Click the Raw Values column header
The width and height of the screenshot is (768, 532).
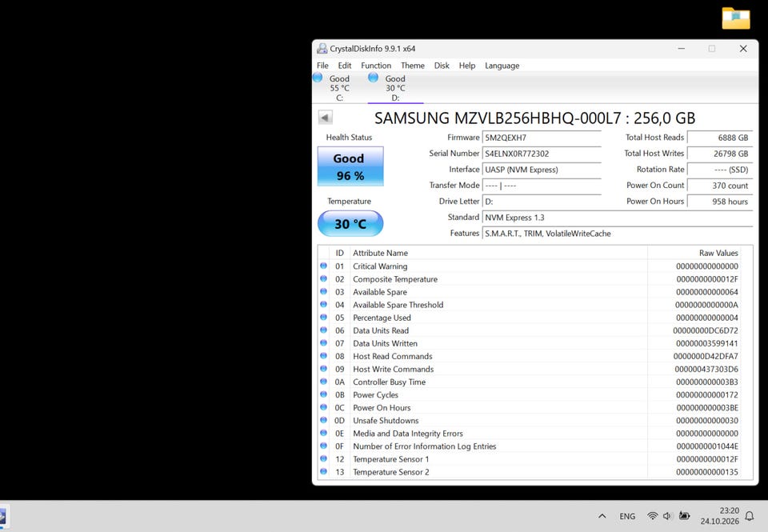[x=694, y=253]
